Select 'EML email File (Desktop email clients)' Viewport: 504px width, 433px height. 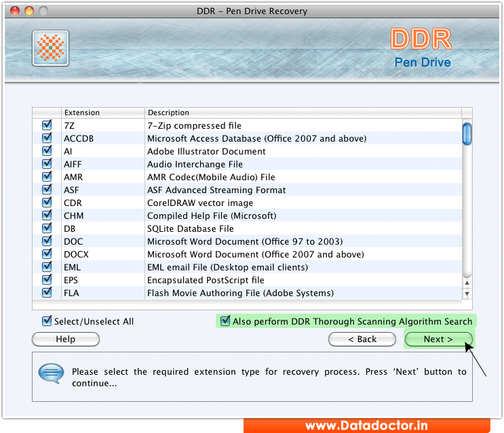tap(227, 267)
